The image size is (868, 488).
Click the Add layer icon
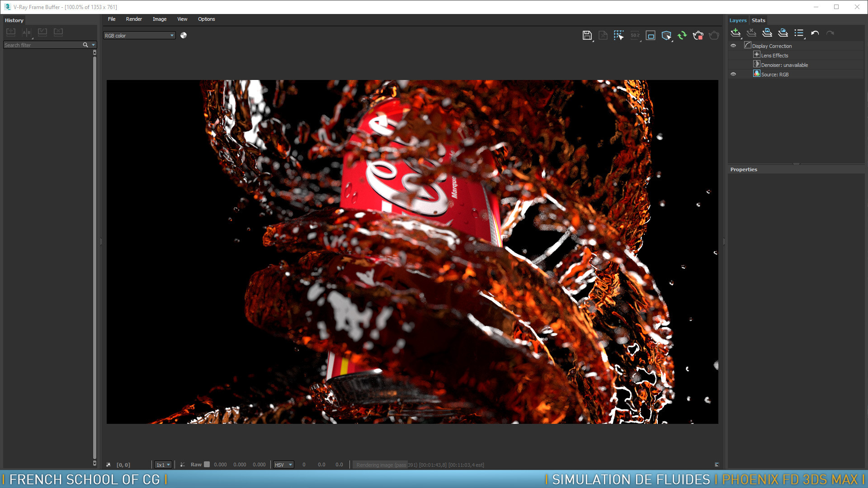(736, 33)
